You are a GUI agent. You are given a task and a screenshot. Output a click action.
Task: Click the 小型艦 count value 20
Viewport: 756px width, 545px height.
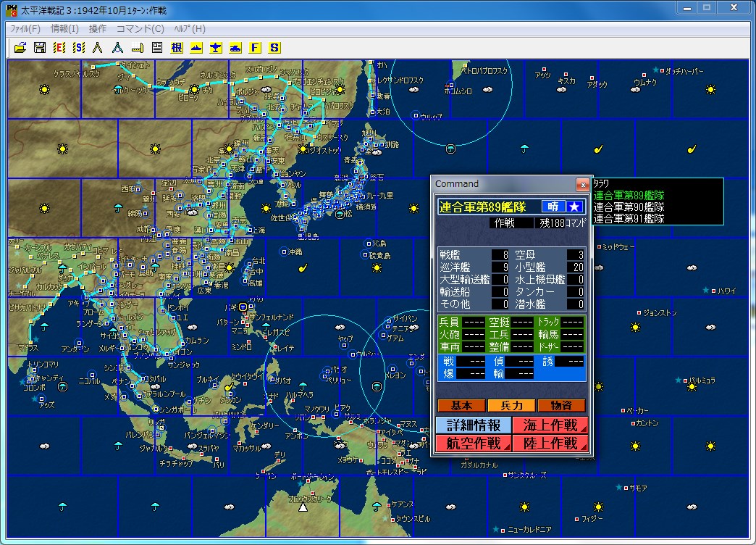(576, 267)
